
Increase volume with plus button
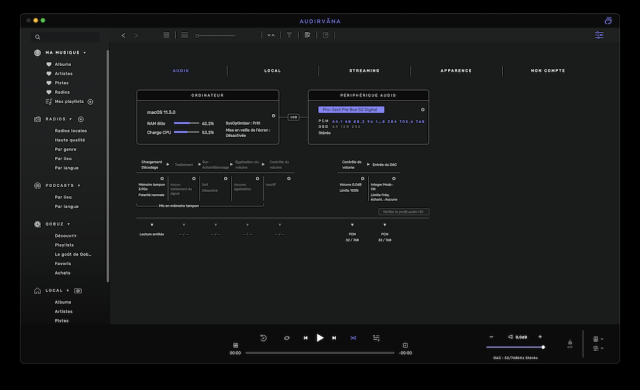click(x=540, y=337)
